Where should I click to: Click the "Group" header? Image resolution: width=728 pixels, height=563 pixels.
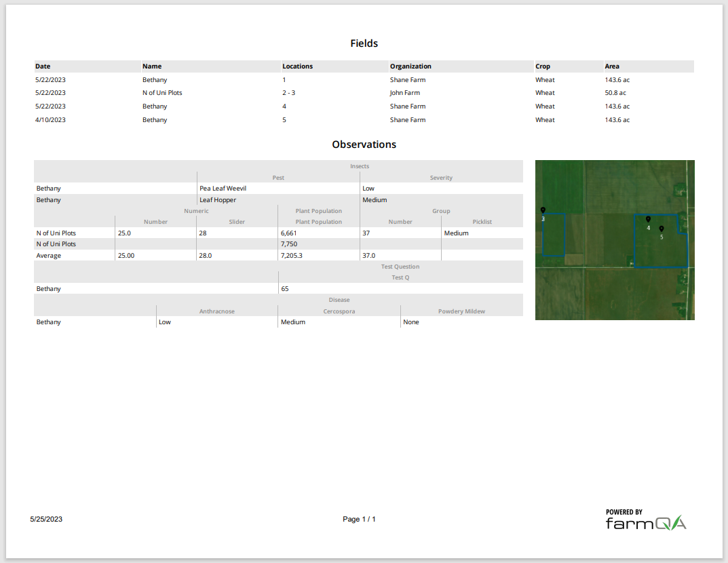[x=441, y=211]
